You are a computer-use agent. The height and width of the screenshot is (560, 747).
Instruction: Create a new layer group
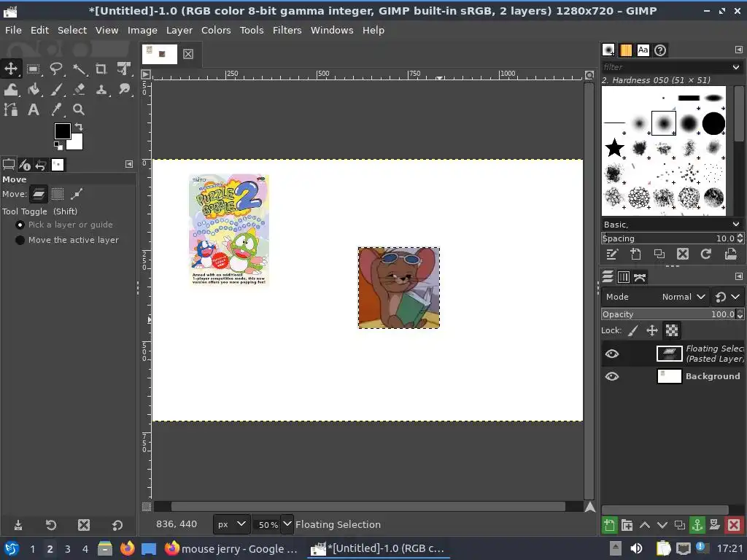coord(627,525)
